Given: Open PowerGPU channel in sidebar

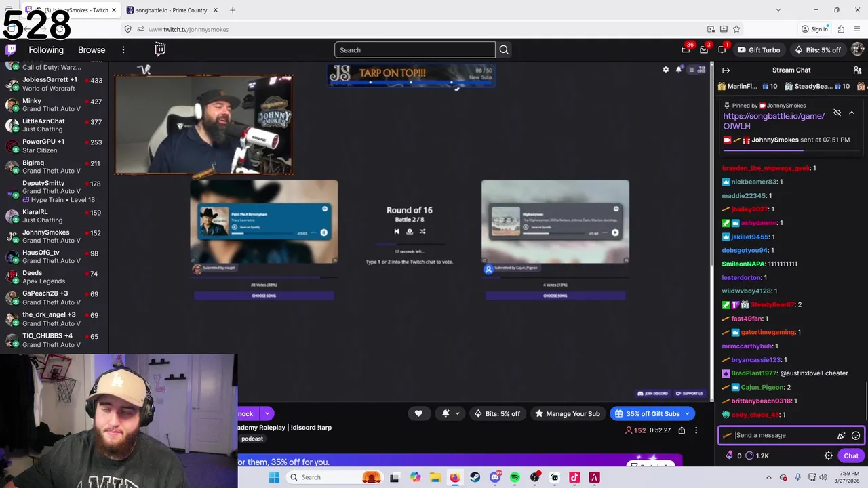Looking at the screenshot, I should coord(54,146).
